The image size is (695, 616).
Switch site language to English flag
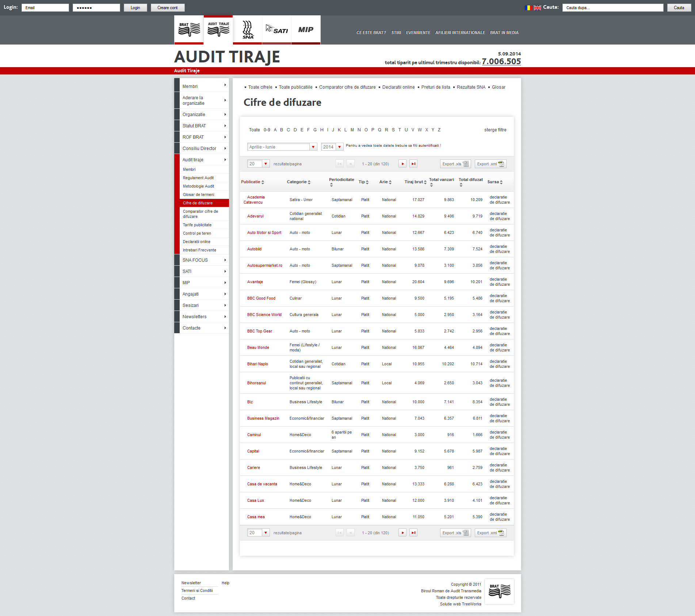[537, 8]
